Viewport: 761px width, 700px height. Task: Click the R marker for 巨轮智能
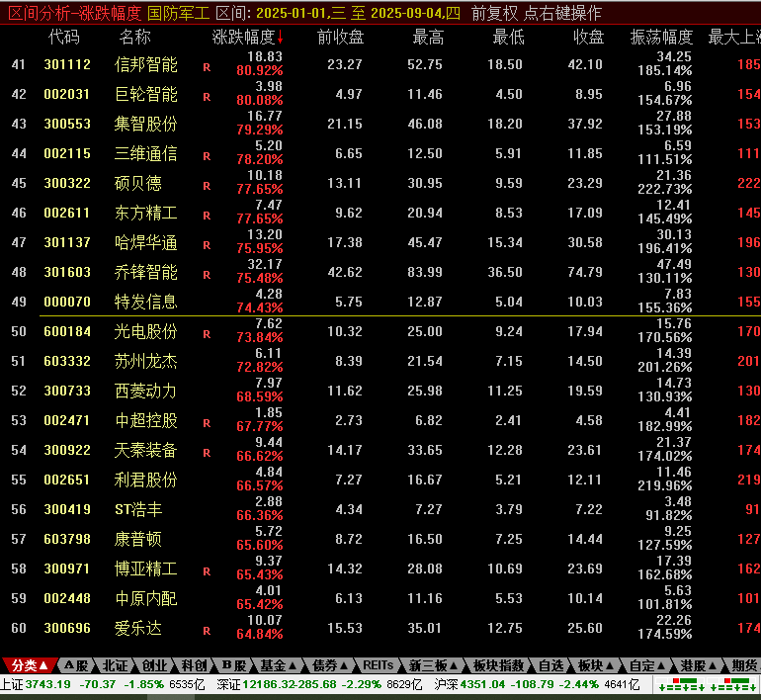point(207,97)
